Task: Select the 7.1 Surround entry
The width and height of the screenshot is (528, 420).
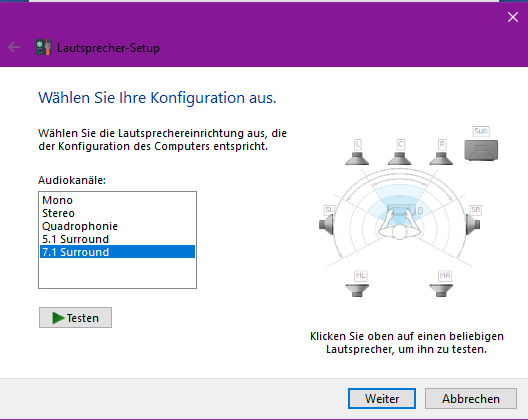Action: click(118, 252)
